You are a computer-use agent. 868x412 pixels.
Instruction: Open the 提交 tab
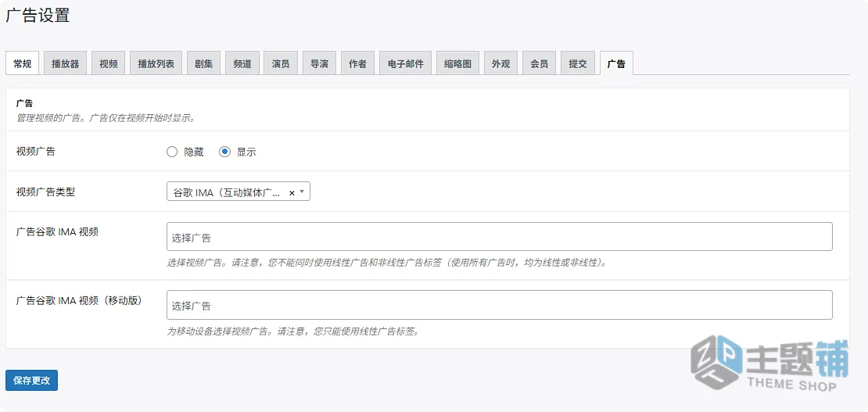(x=578, y=63)
